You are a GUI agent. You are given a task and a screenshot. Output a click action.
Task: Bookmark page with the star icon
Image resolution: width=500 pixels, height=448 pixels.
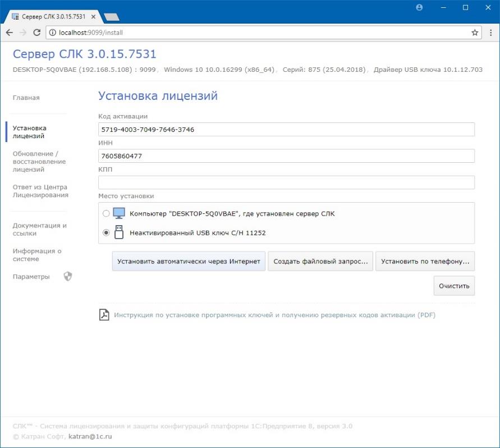tap(475, 33)
